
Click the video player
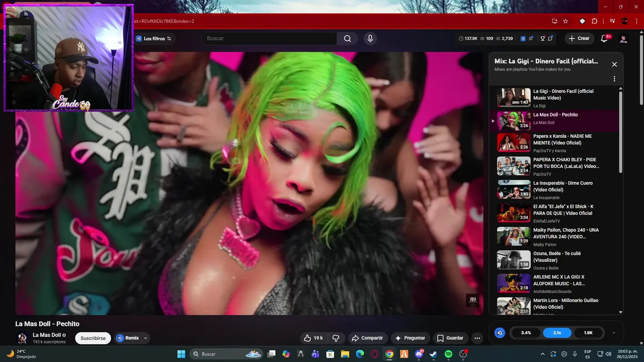(x=250, y=184)
